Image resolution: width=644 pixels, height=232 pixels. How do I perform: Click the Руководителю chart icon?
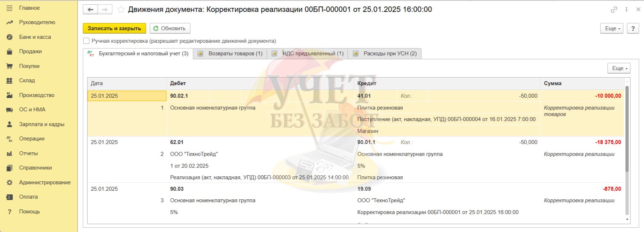(x=10, y=22)
